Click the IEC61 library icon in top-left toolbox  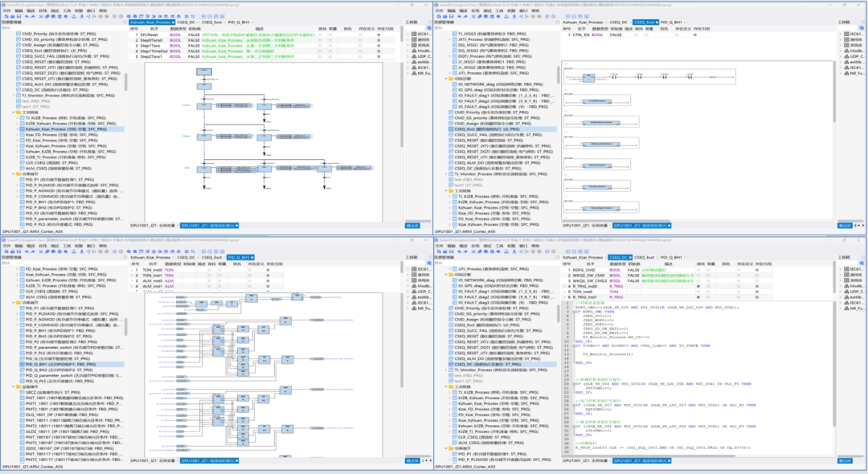413,35
